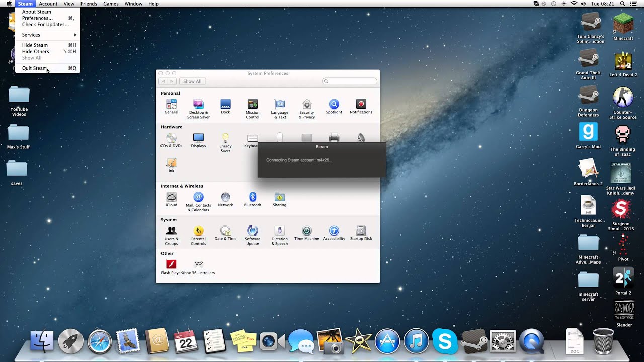Click the Steam icon in the Dock

coord(474,342)
